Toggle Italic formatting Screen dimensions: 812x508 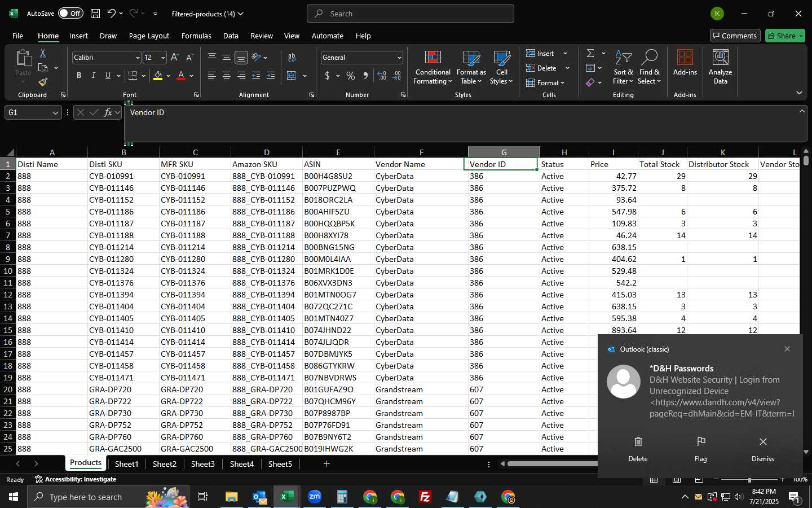[94, 76]
